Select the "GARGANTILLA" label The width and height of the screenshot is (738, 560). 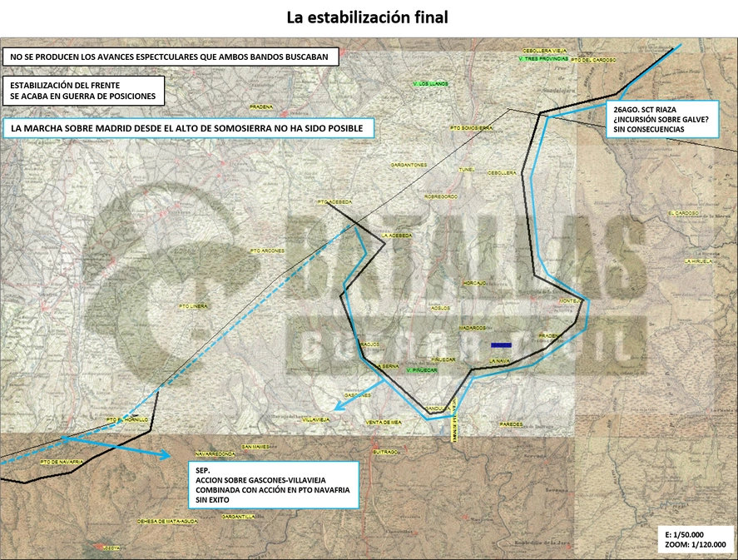(238, 517)
